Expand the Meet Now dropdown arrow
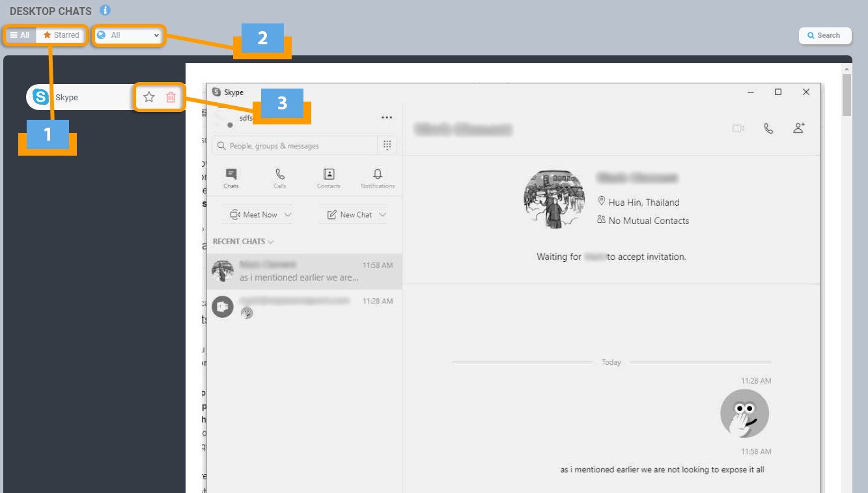868x493 pixels. (288, 215)
